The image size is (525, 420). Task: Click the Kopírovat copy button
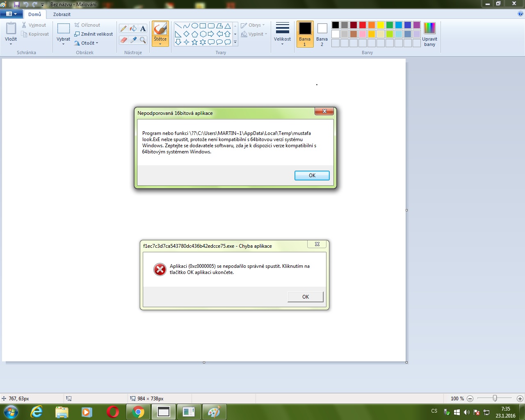tap(35, 34)
